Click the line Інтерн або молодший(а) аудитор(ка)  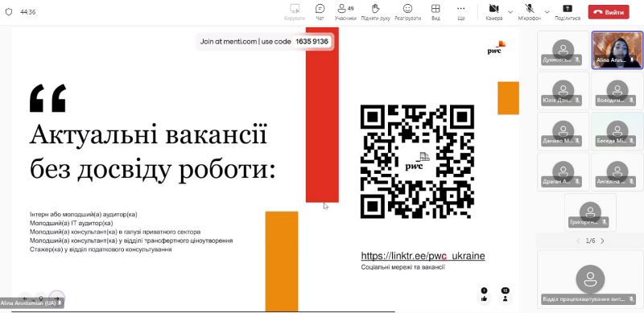[x=84, y=214]
